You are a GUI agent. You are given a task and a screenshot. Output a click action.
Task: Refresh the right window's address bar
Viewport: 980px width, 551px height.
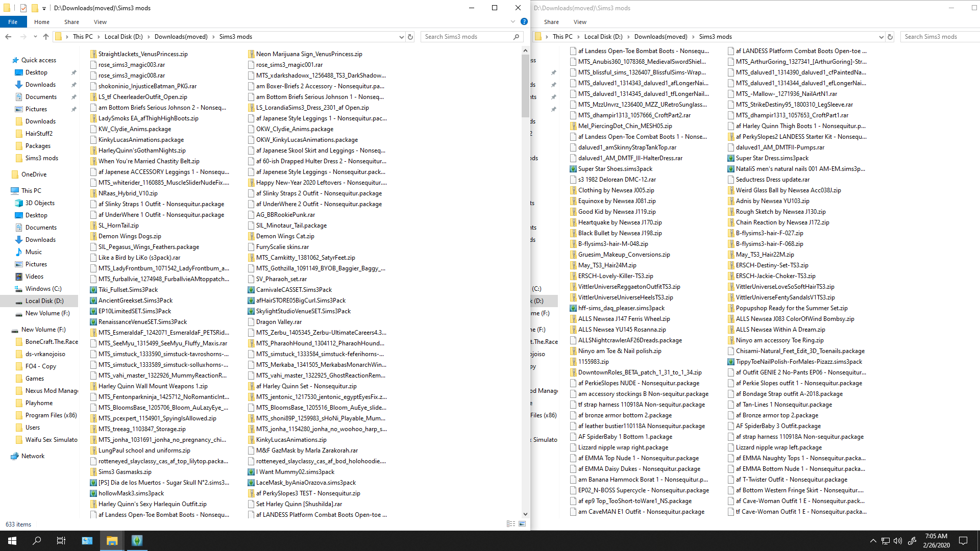[890, 37]
